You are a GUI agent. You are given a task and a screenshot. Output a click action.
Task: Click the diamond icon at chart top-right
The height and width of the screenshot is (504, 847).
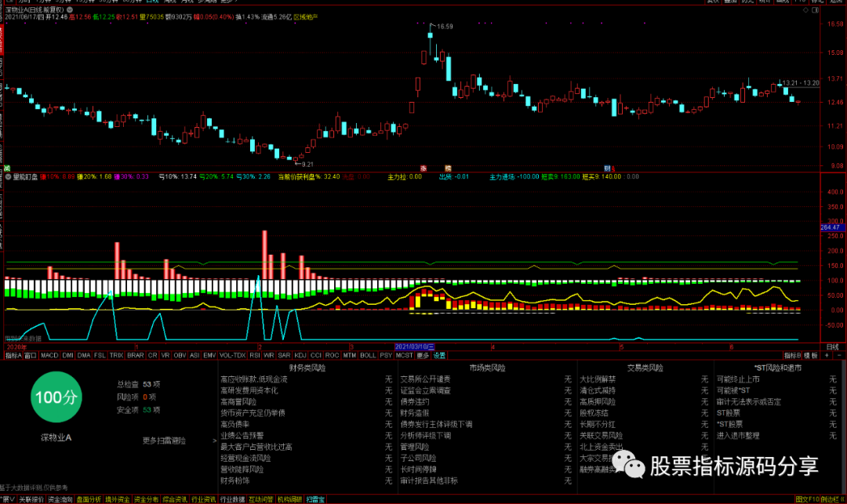pyautogui.click(x=806, y=9)
